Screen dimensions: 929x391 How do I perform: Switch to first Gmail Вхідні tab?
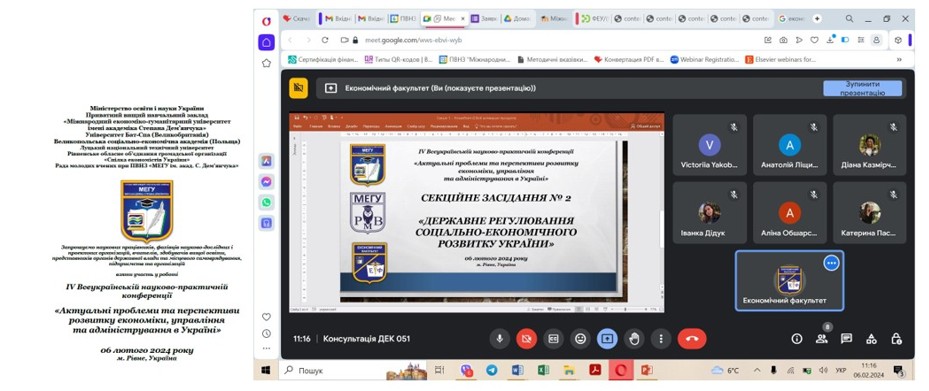(x=339, y=19)
